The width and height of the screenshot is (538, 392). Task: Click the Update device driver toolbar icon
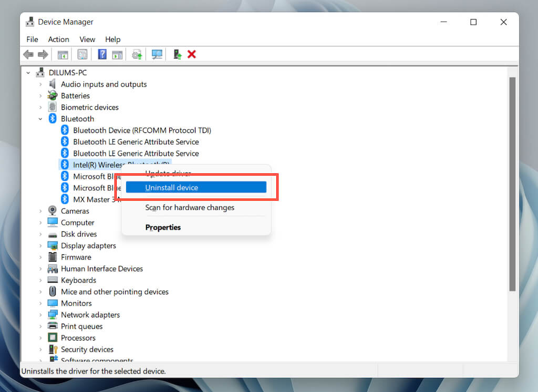(x=137, y=54)
